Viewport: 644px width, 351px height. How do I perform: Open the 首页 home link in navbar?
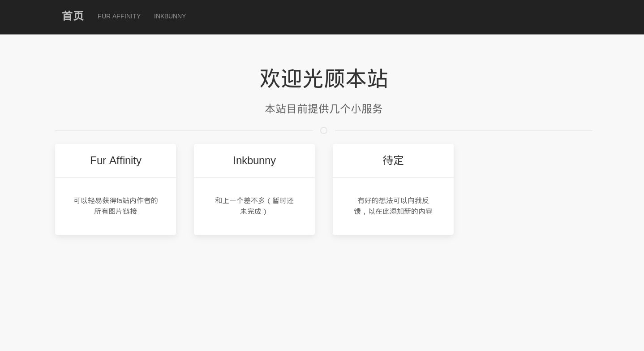[73, 16]
